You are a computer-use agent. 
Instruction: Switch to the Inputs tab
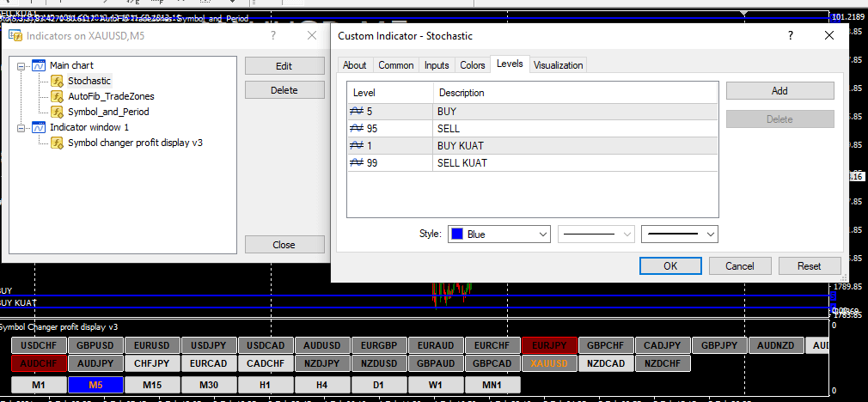pyautogui.click(x=436, y=65)
